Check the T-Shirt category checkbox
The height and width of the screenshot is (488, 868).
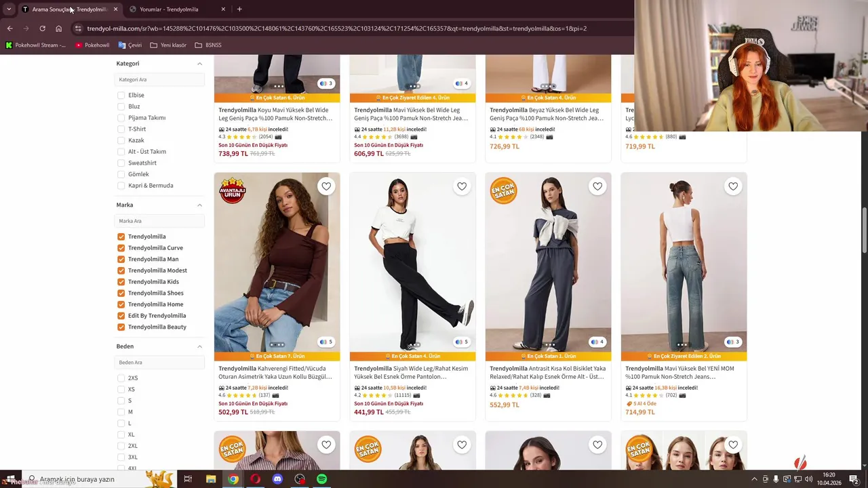click(121, 129)
